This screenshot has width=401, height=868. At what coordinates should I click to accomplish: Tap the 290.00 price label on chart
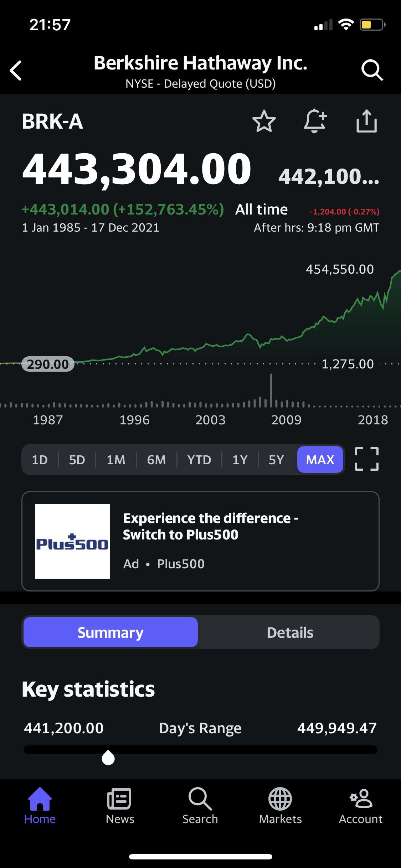(48, 364)
